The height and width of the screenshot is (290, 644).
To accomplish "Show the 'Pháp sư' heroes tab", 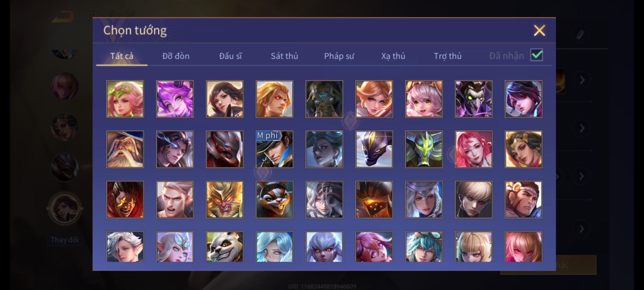I will tap(339, 56).
